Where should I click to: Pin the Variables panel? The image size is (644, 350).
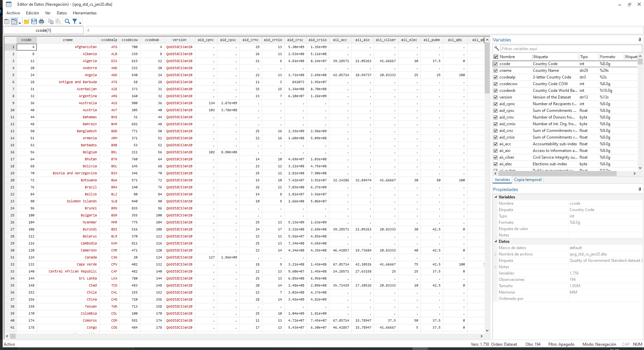(640, 40)
